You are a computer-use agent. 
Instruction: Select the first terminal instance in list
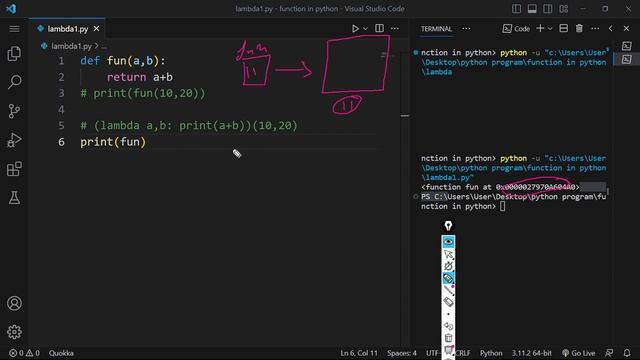pos(627,46)
